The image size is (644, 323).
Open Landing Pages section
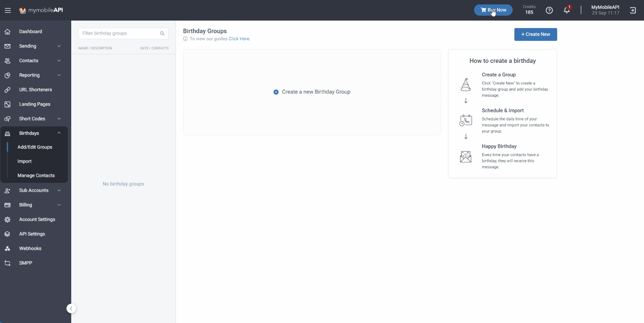35,104
